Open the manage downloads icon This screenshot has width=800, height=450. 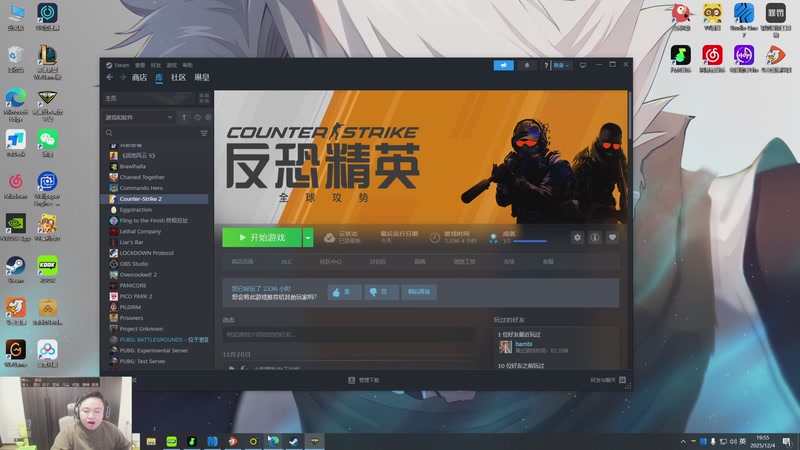352,380
